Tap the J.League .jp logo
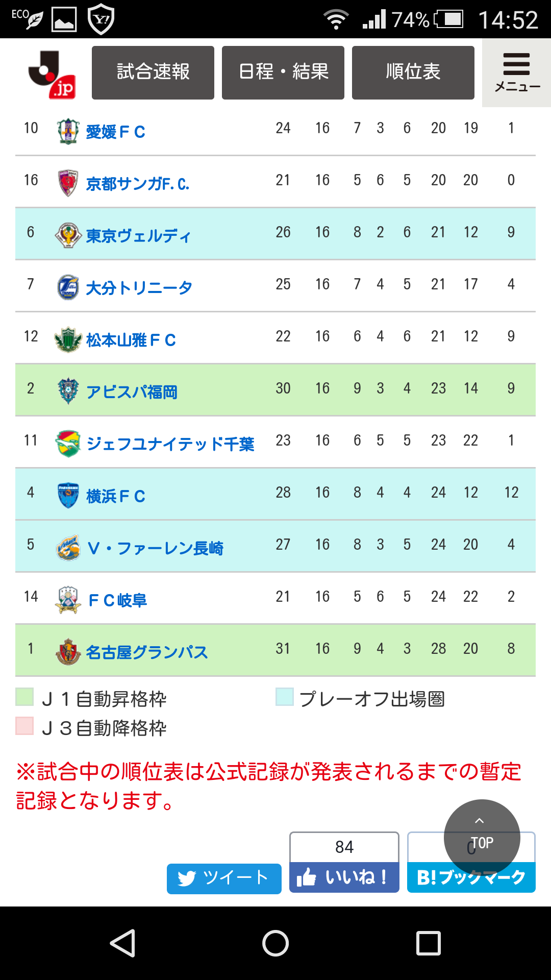The image size is (551, 980). point(52,75)
